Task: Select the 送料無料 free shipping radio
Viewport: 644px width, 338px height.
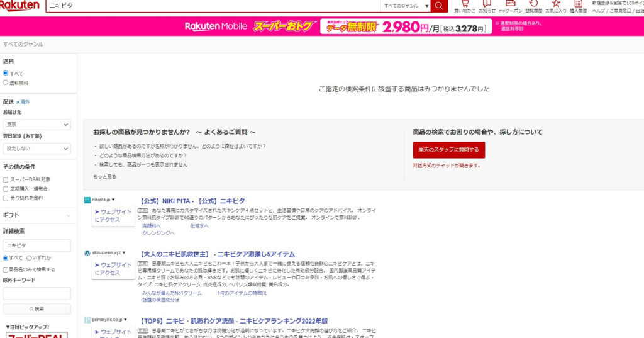Action: (x=5, y=82)
